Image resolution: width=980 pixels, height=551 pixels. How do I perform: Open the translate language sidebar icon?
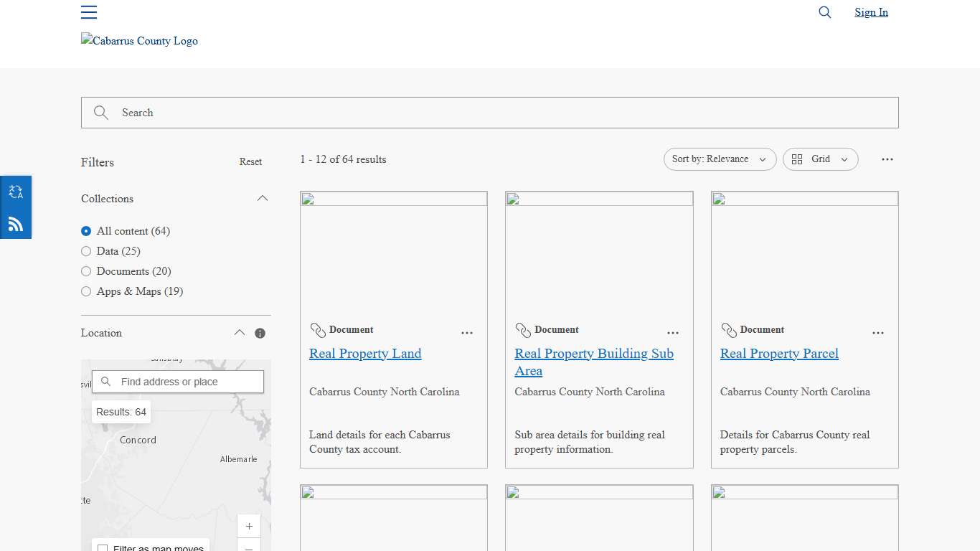[x=16, y=191]
